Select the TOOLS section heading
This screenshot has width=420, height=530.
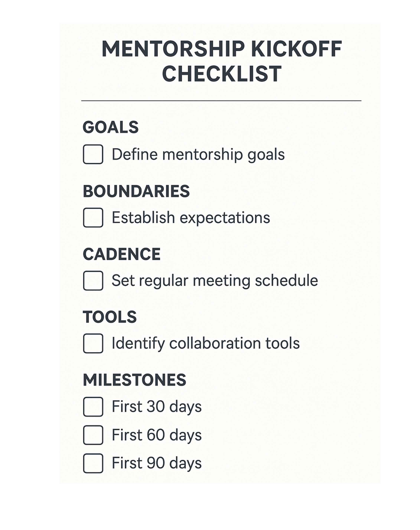point(109,317)
